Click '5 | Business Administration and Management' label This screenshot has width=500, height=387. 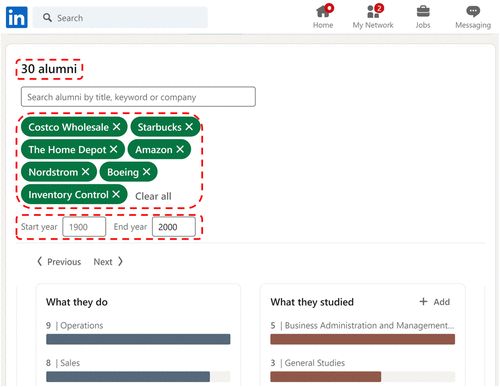coord(362,325)
